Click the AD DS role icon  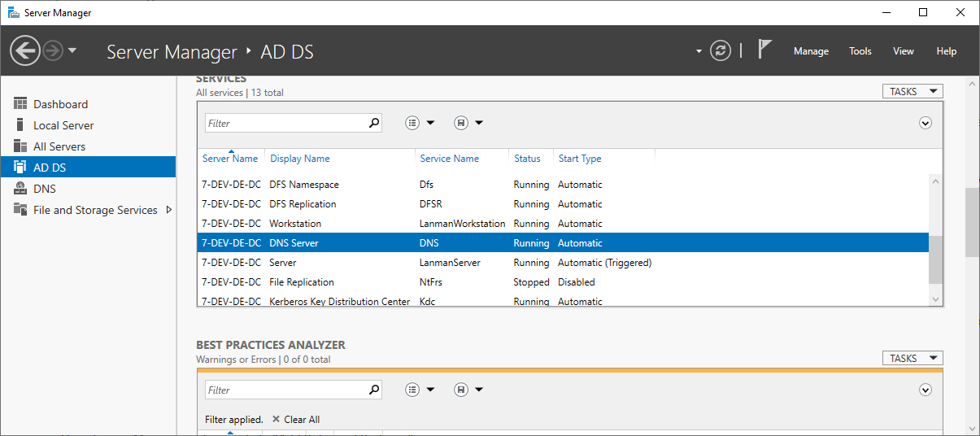(20, 168)
